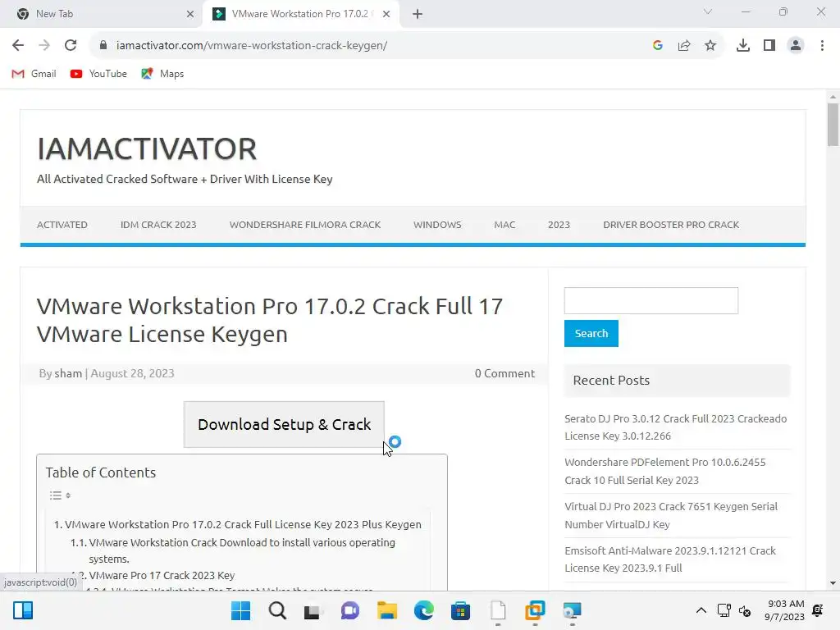Open taskbar Search magnifier
Screen dimensions: 840x630
click(277, 610)
